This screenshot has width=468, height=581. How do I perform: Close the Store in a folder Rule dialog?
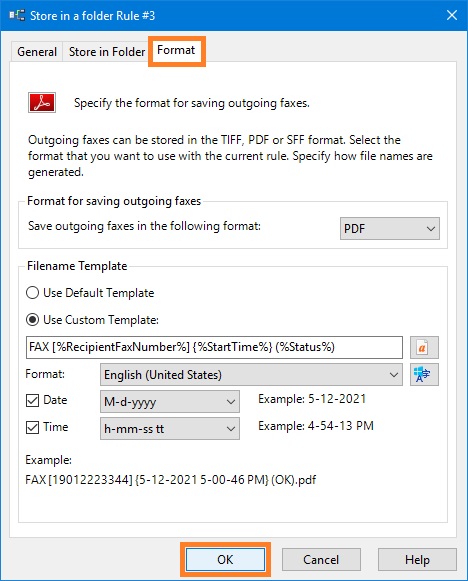click(452, 15)
